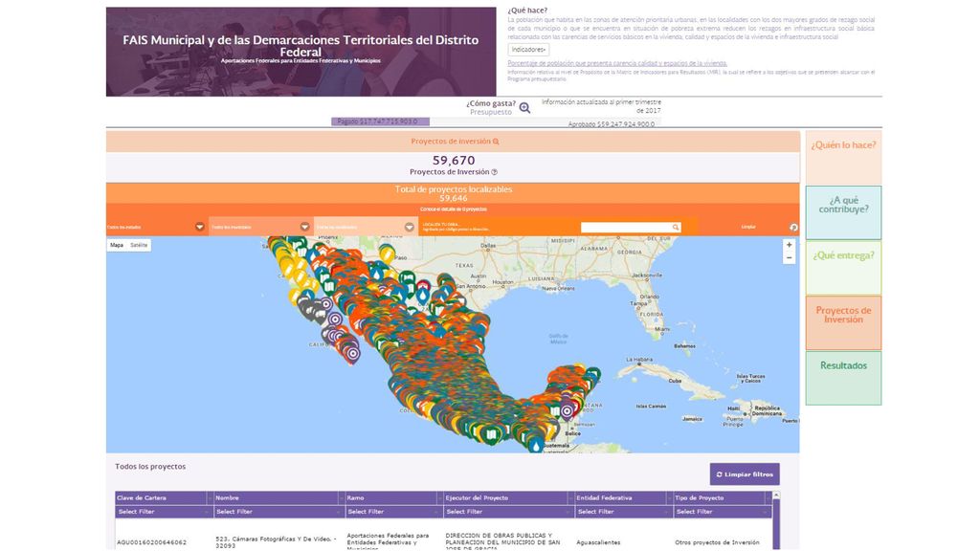Click the Proyectos de inversión search icon
The height and width of the screenshot is (551, 980).
click(x=497, y=142)
